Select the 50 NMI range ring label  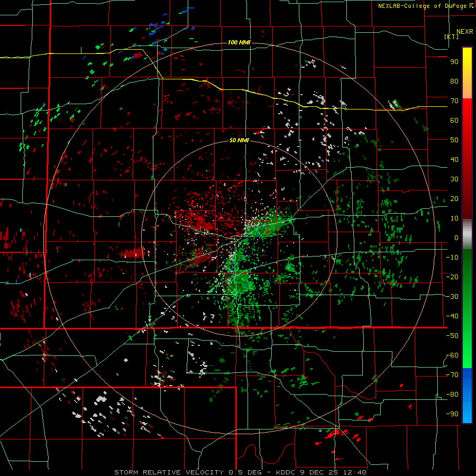239,140
